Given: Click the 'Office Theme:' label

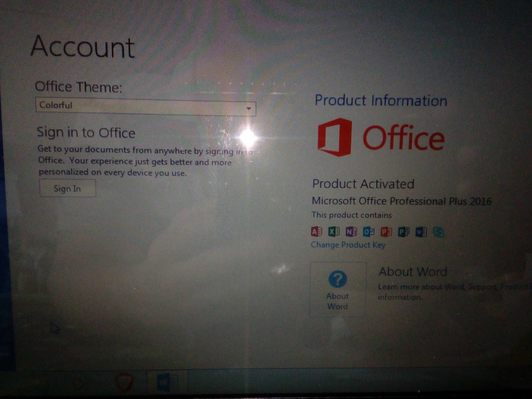Looking at the screenshot, I should pyautogui.click(x=78, y=87).
